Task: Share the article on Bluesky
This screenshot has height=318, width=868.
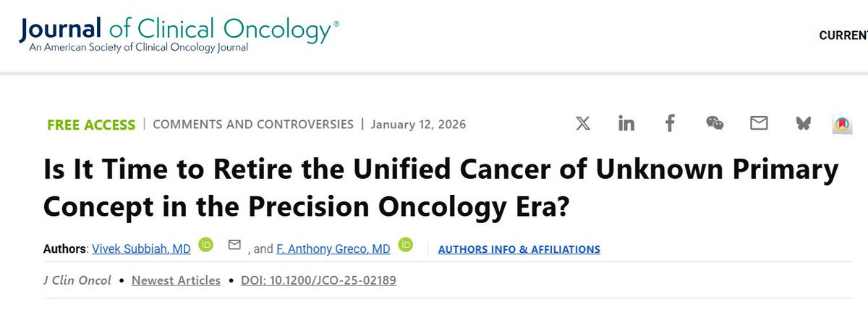Action: click(803, 124)
